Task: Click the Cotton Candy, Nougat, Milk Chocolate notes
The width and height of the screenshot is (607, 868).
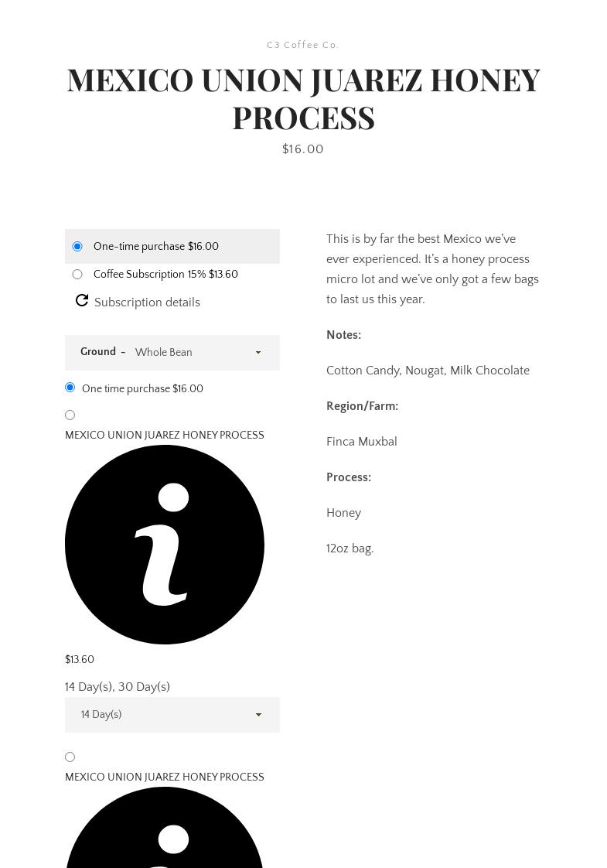Action: pos(428,371)
